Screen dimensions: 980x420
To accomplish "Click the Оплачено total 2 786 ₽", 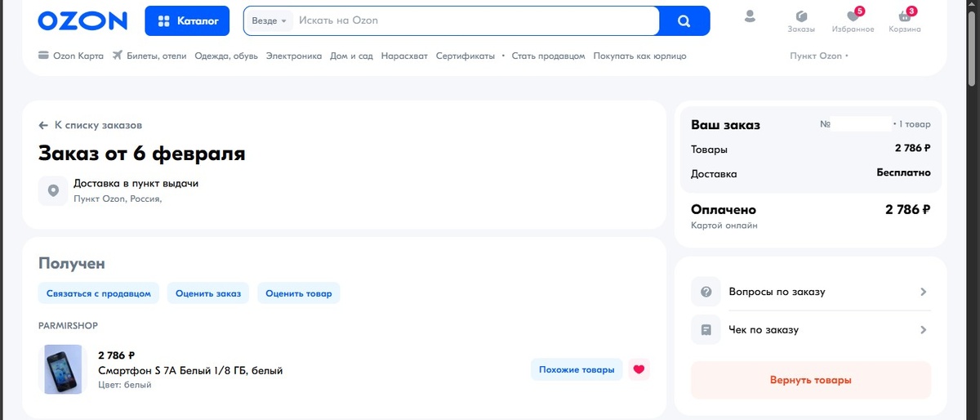I will (x=908, y=209).
